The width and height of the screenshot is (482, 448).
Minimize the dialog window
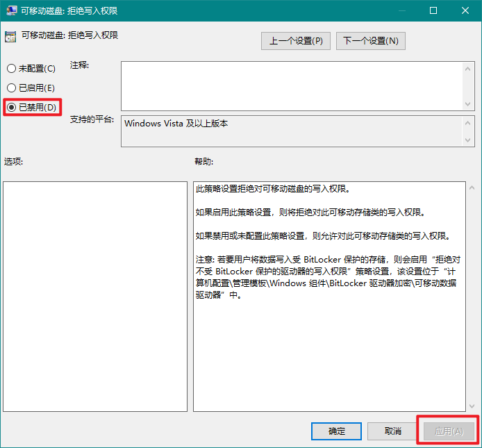point(401,10)
